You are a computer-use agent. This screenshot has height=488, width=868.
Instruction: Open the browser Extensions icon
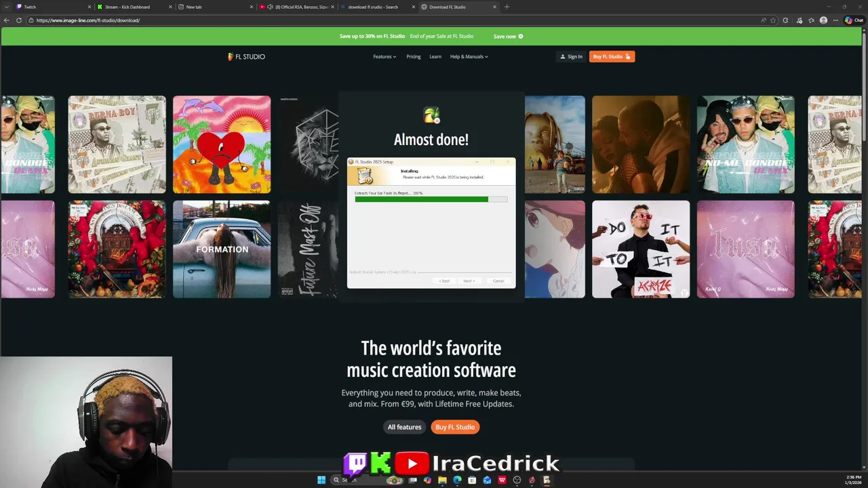[785, 20]
